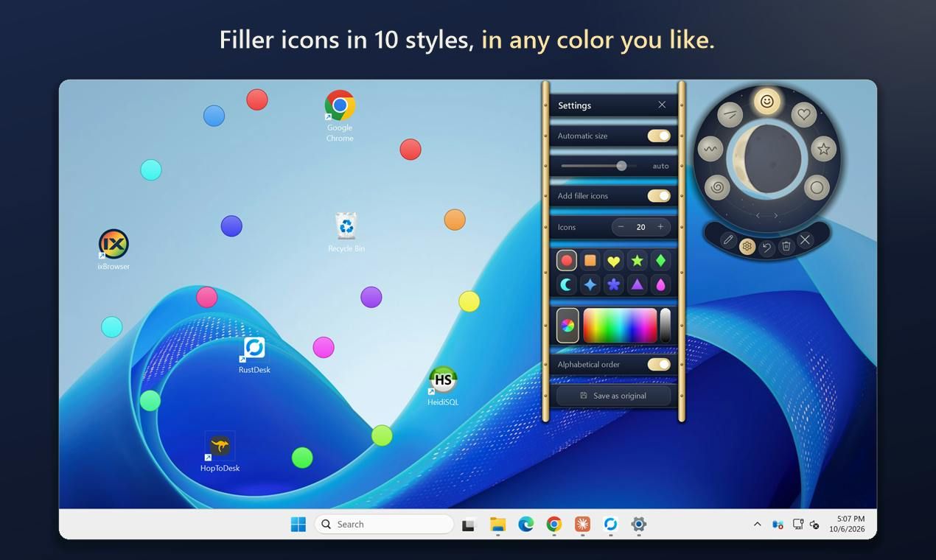This screenshot has width=936, height=560.
Task: Click the undo arrow below the wheel
Action: [x=766, y=248]
